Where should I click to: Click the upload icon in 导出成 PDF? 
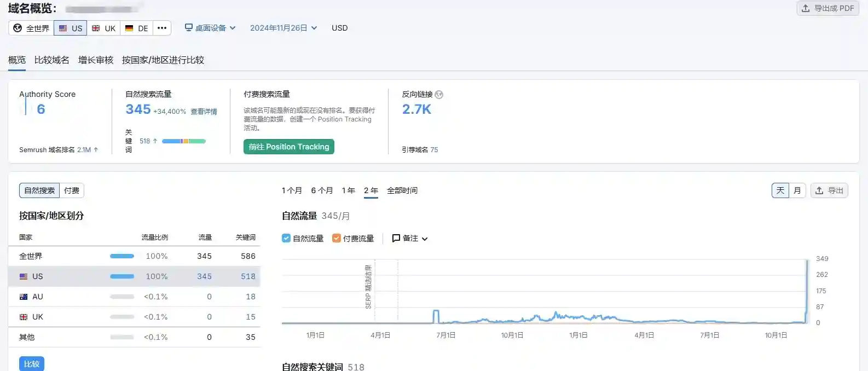tap(806, 8)
